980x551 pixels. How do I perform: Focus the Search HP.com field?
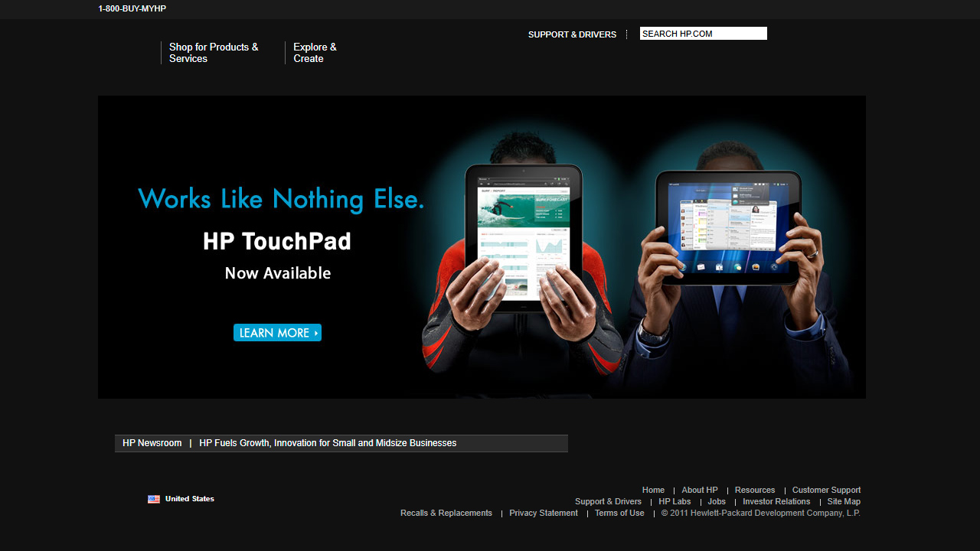click(x=704, y=34)
